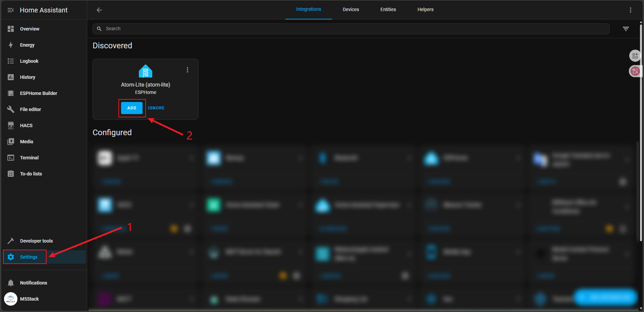Switch to the Helpers tab
644x312 pixels.
(425, 9)
